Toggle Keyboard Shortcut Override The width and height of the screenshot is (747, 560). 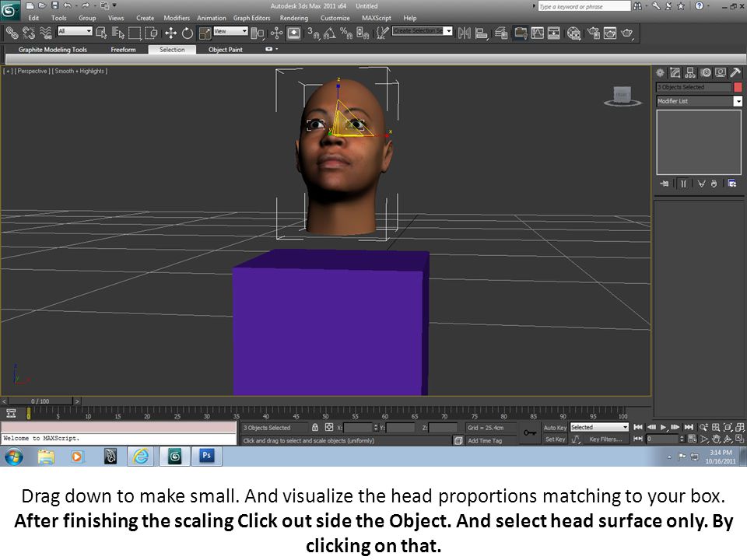pyautogui.click(x=294, y=33)
